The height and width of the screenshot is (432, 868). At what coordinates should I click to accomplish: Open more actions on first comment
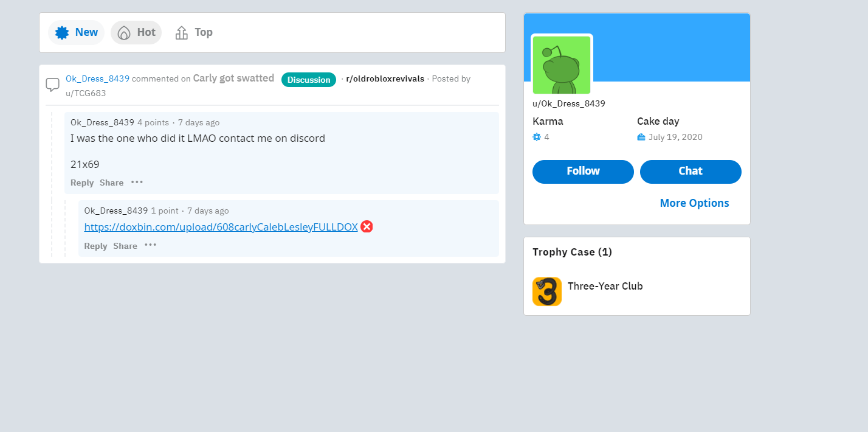click(137, 183)
